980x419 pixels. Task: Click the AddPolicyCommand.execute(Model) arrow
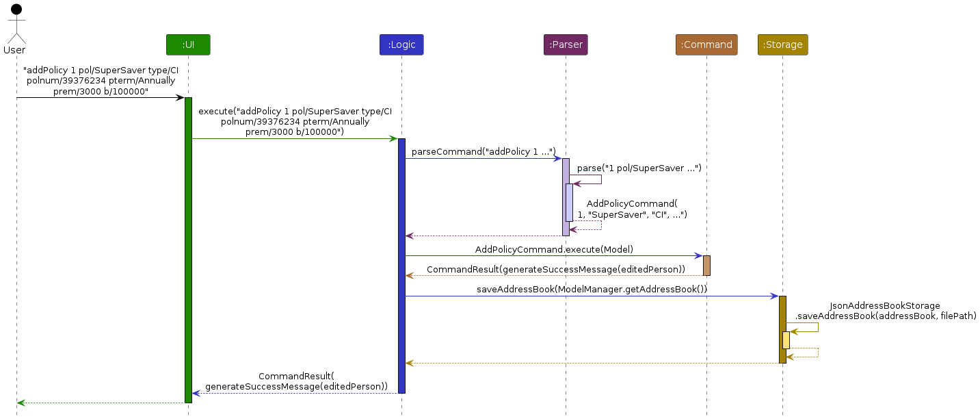[554, 255]
